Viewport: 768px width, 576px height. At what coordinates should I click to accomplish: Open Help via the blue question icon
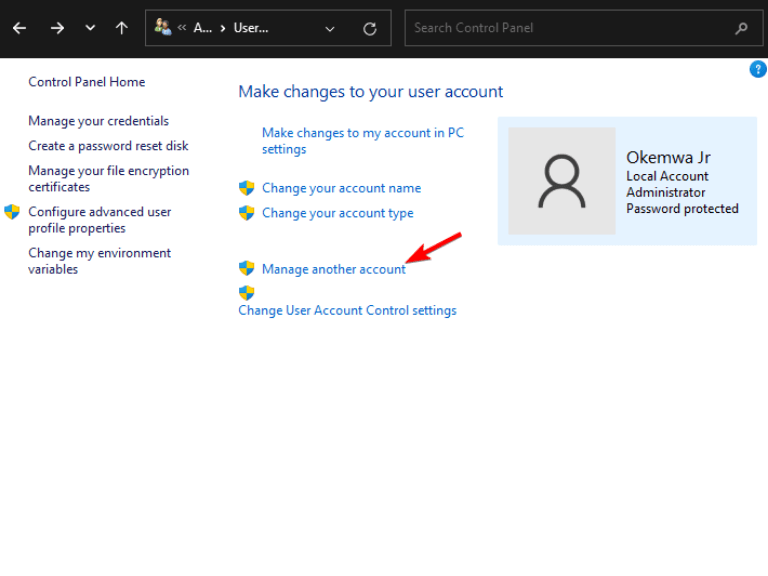click(x=758, y=69)
